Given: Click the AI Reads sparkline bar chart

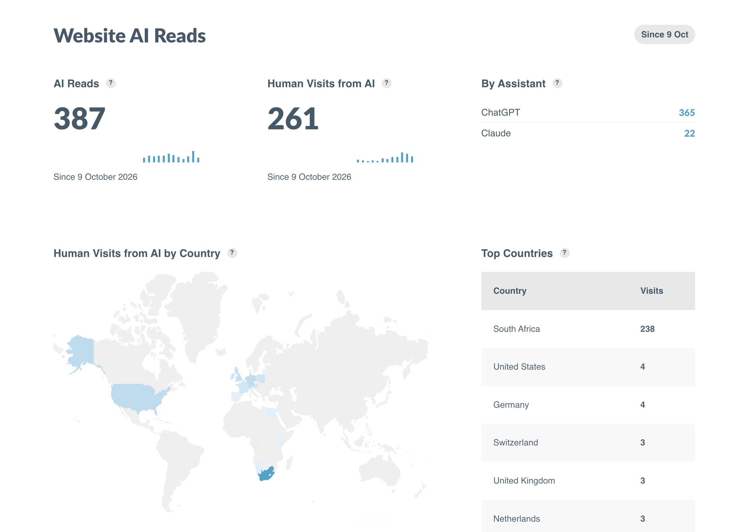Looking at the screenshot, I should point(171,157).
